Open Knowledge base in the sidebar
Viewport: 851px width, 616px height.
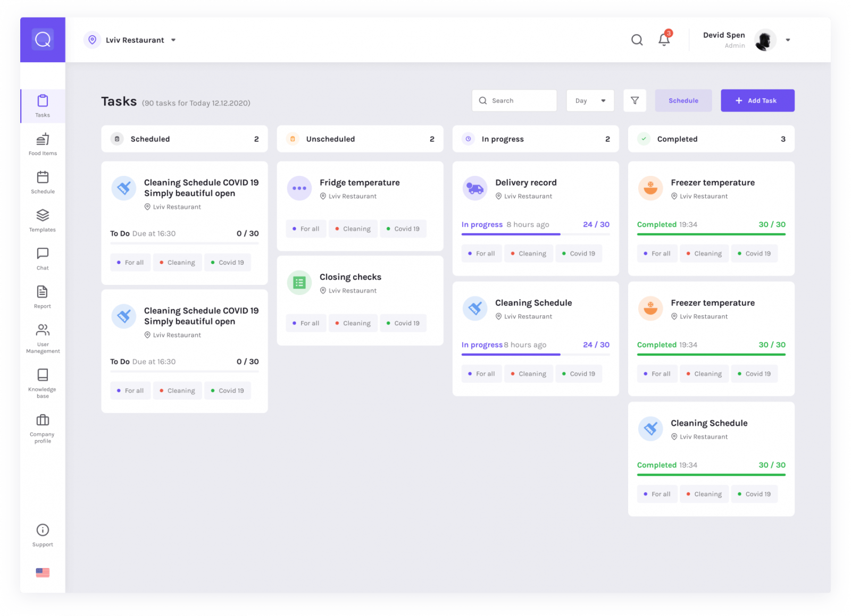[x=43, y=383]
